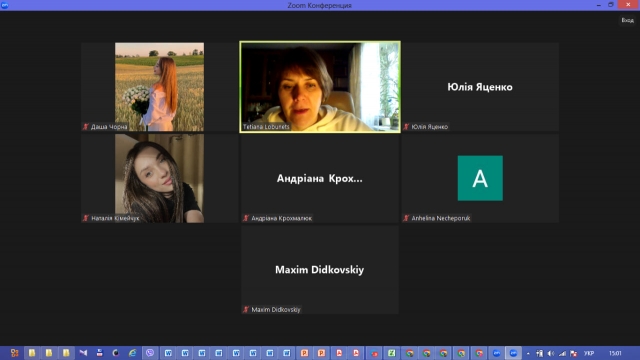This screenshot has width=640, height=360.
Task: Click the Вход button at top right
Action: 627,20
